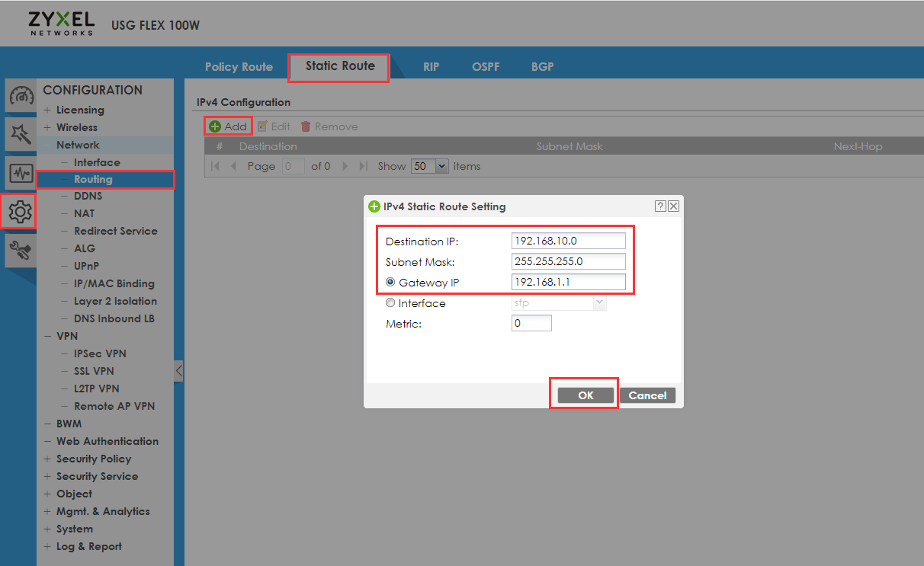Screen dimensions: 924x566
Task: Open the Monitor panel icon
Action: (x=21, y=173)
